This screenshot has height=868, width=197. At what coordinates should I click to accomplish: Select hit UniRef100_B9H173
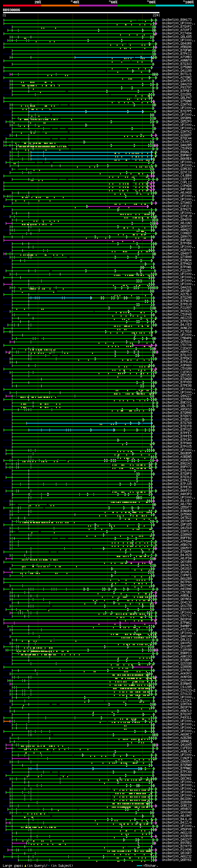[176, 20]
